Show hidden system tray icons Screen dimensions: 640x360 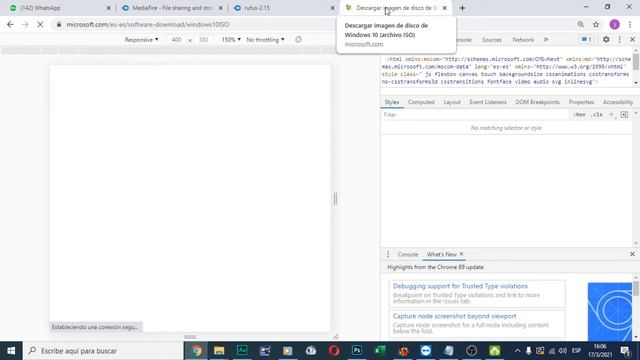(517, 351)
